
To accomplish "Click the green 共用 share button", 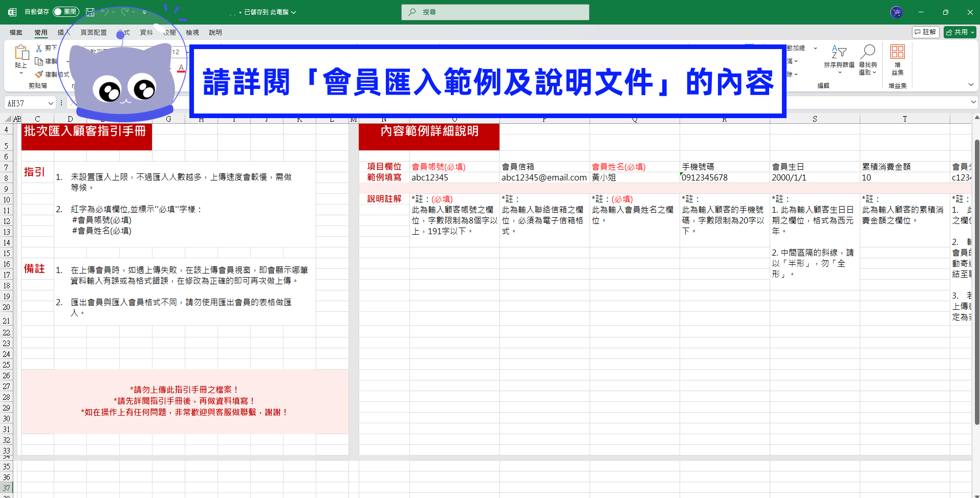I will (960, 32).
